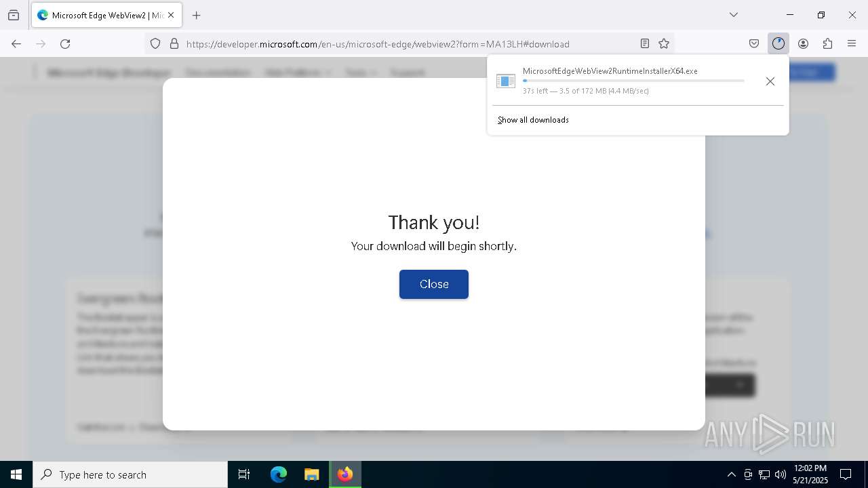Image resolution: width=868 pixels, height=488 pixels.
Task: Go forward to next page
Action: point(41,43)
